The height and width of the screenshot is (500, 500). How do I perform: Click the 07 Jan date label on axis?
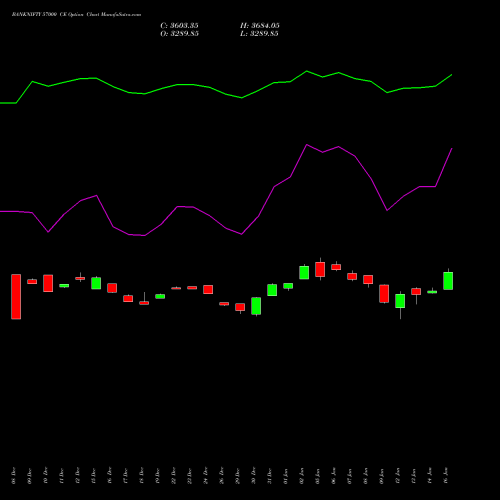point(350,476)
